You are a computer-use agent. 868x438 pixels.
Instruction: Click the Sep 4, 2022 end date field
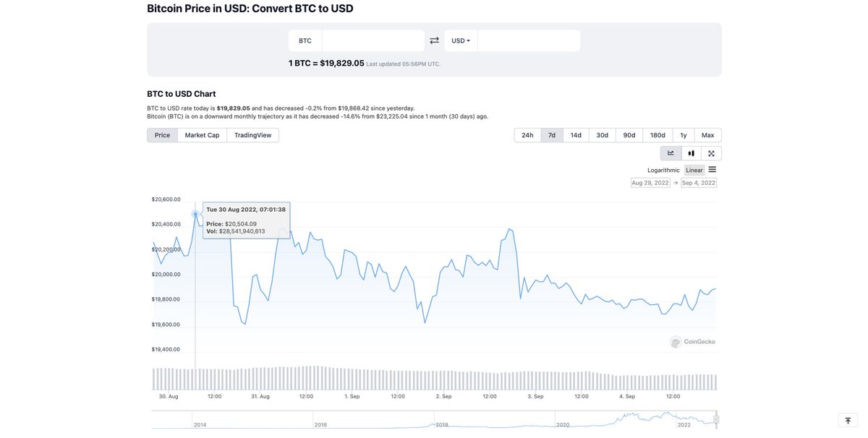click(699, 183)
